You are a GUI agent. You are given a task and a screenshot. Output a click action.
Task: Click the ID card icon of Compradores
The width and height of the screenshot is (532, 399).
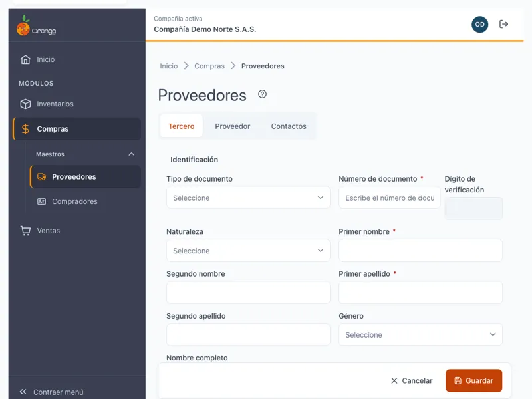41,201
